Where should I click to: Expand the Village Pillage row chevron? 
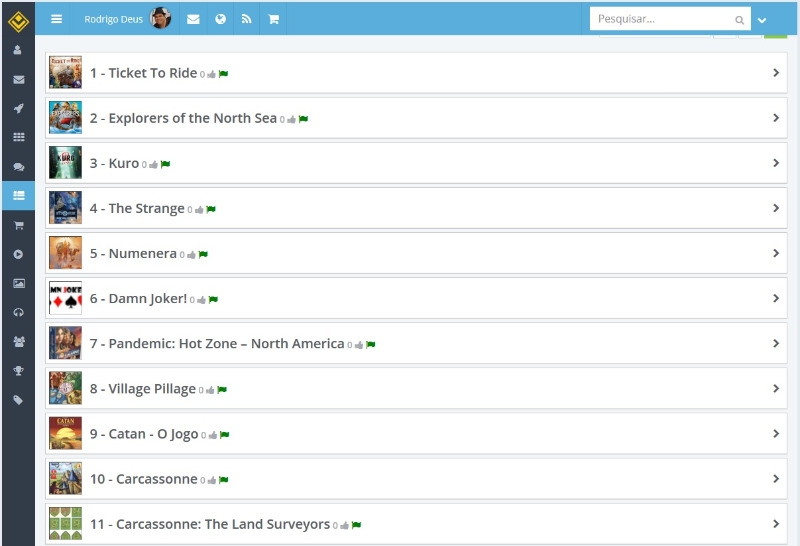click(x=776, y=388)
